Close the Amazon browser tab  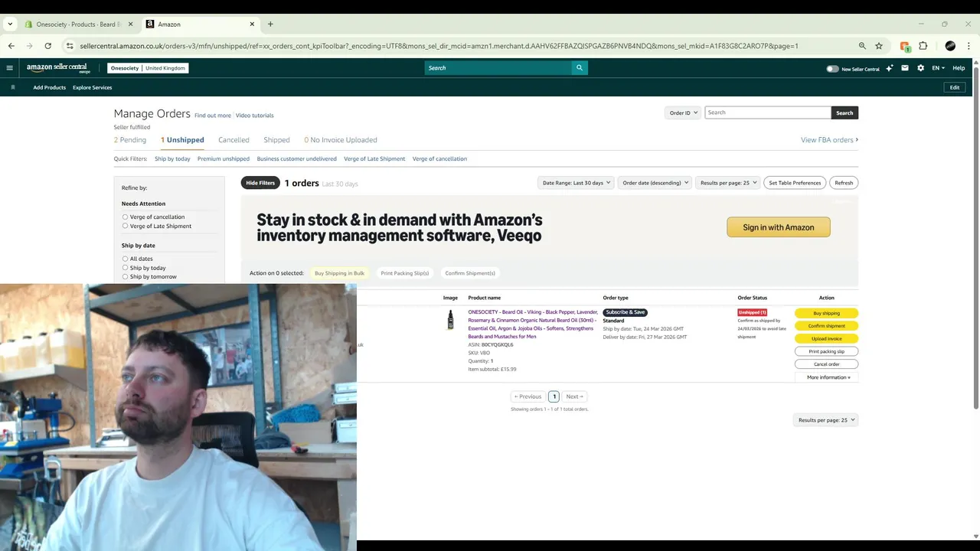tap(252, 24)
